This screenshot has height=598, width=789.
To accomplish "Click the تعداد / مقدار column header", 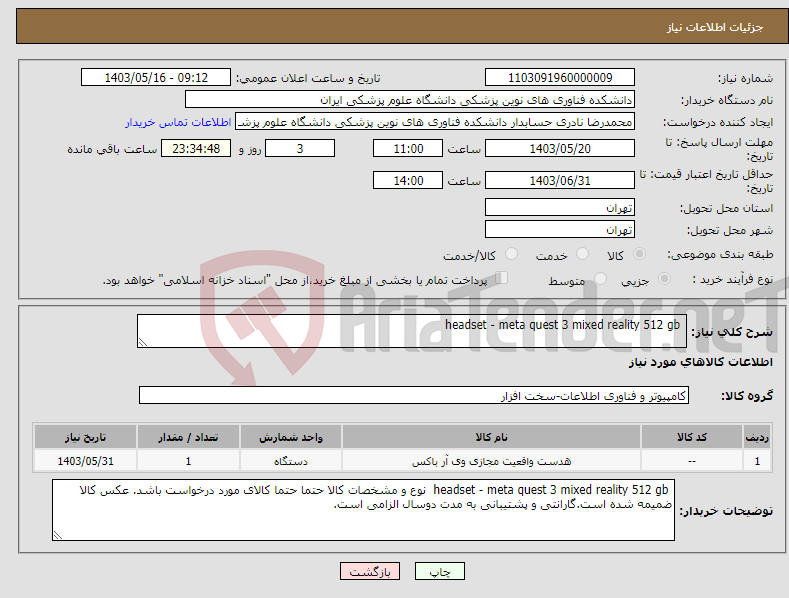I will click(x=188, y=437).
